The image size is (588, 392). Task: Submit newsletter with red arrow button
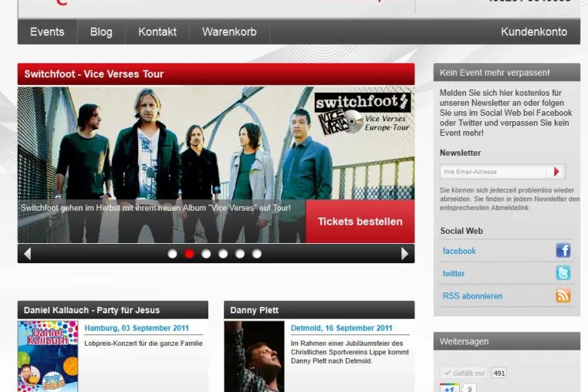[x=556, y=172]
